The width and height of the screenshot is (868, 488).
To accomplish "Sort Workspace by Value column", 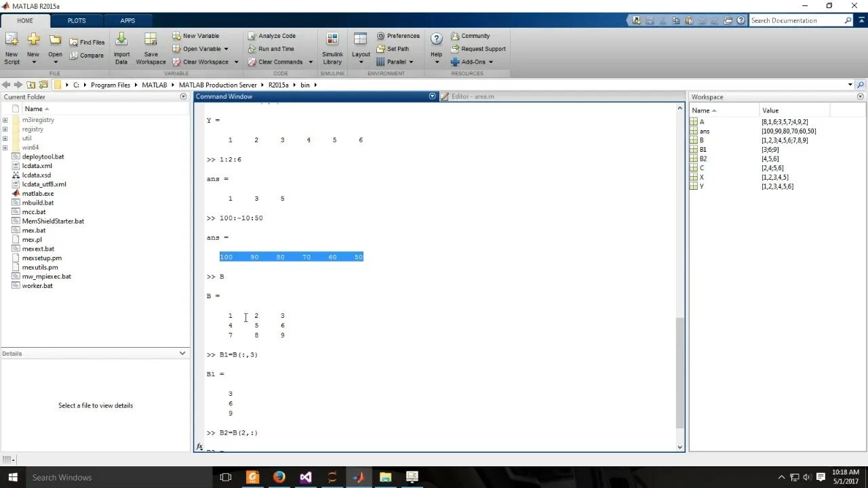I will click(x=794, y=110).
